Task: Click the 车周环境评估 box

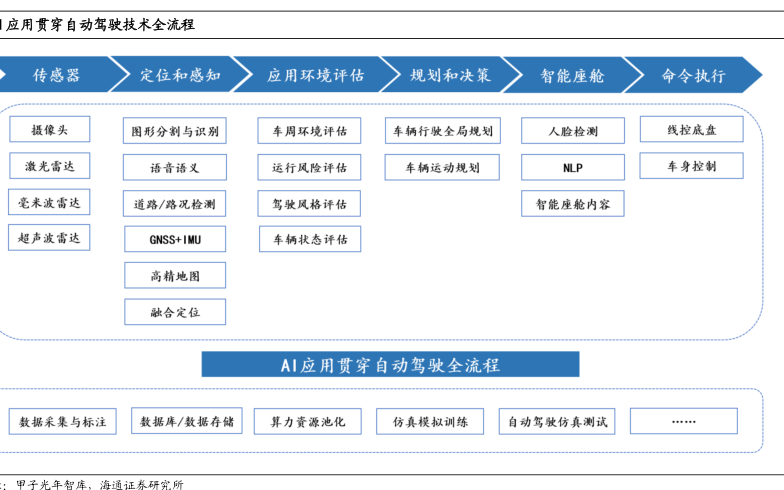Action: [x=309, y=131]
